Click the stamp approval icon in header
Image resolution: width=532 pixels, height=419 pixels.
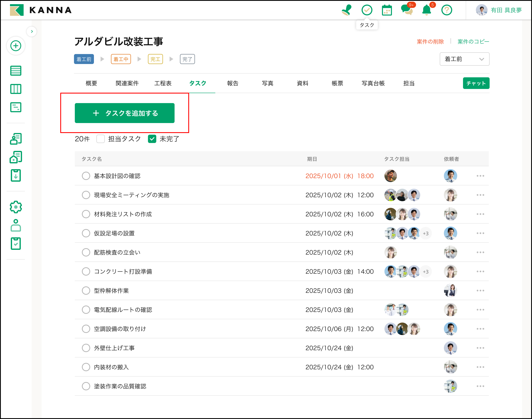tap(346, 10)
